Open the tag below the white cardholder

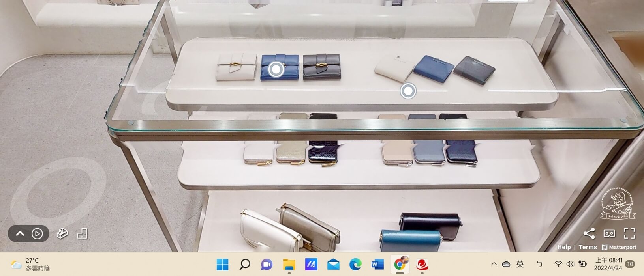pos(408,91)
